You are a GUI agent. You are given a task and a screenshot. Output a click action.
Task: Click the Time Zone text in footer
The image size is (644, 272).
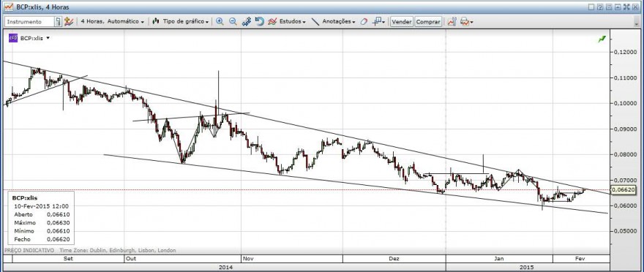[x=118, y=250]
